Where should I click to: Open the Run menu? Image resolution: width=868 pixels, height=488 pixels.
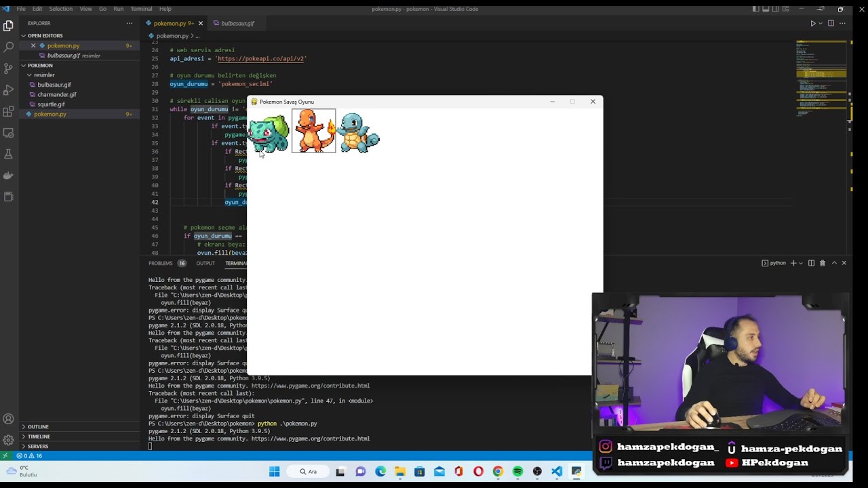click(x=119, y=9)
